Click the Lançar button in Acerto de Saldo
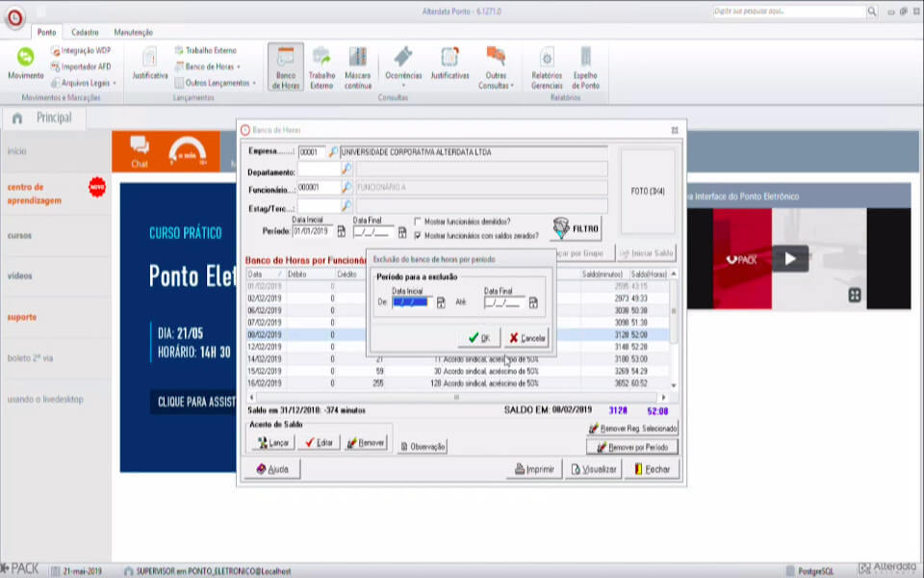The width and height of the screenshot is (924, 578). point(272,442)
